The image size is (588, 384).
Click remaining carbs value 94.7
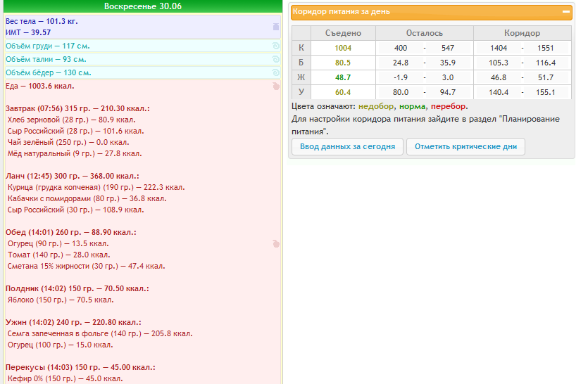pos(448,92)
